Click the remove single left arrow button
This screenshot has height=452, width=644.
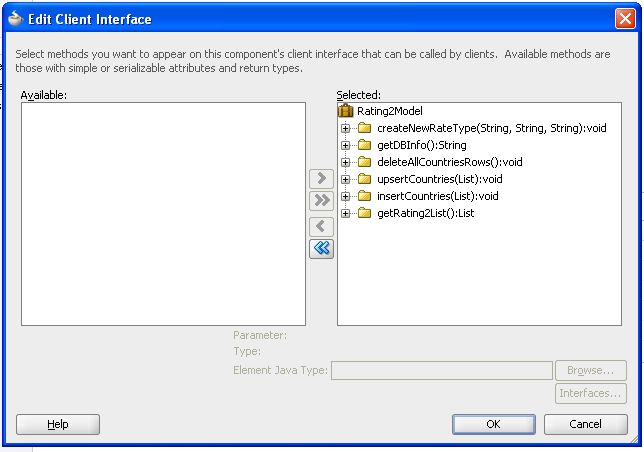tap(321, 227)
